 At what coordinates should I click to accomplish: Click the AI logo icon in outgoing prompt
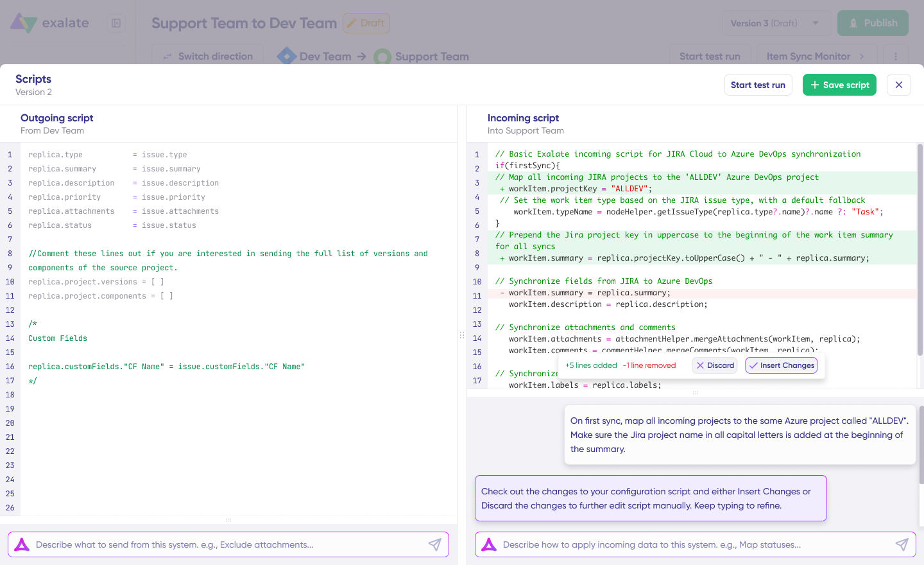coord(22,544)
